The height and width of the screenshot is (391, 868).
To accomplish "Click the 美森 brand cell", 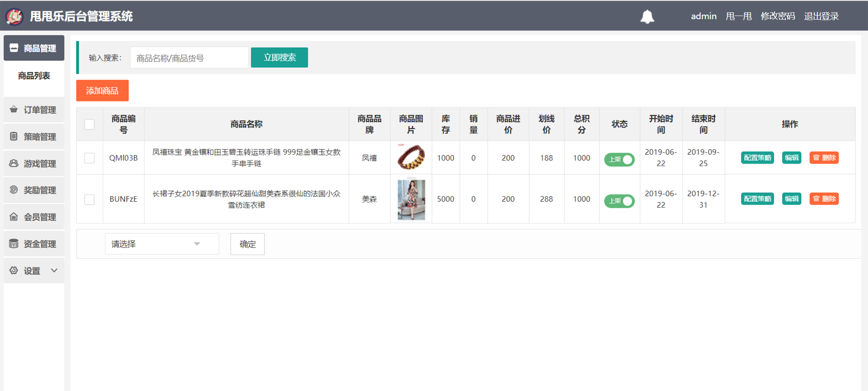I will click(x=369, y=199).
